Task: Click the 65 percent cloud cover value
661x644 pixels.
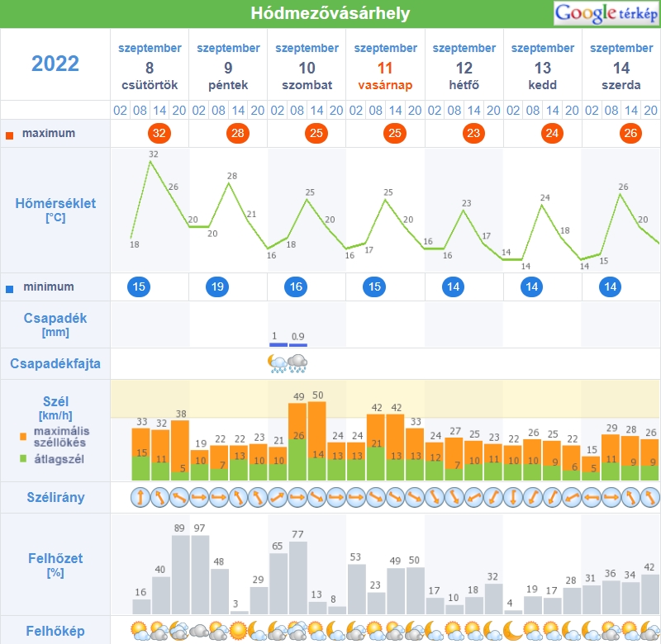Action: (277, 546)
